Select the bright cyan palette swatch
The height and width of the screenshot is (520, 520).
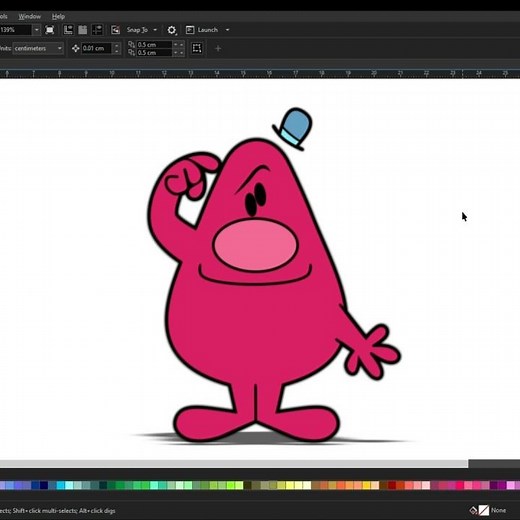click(x=61, y=485)
